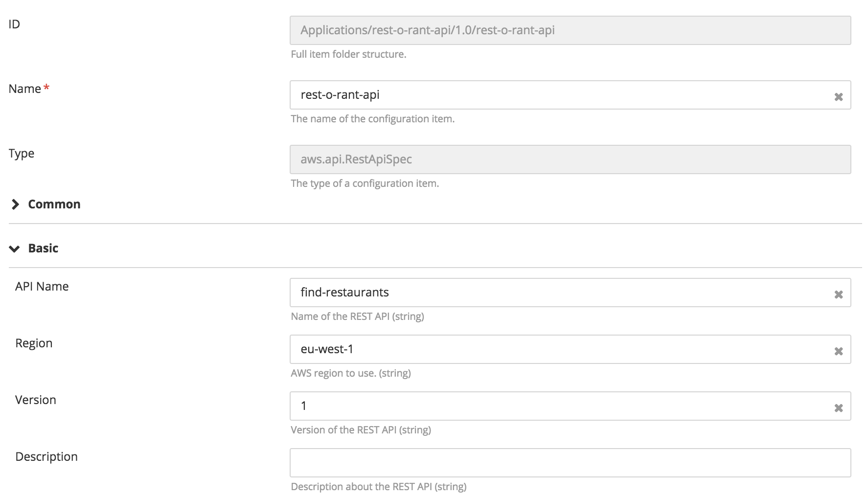This screenshot has width=868, height=497.
Task: Click the Common section heading text
Action: tap(54, 204)
